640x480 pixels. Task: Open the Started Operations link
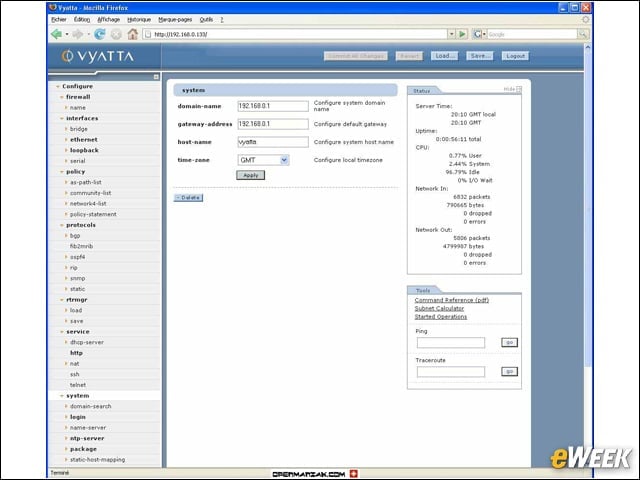(x=441, y=317)
